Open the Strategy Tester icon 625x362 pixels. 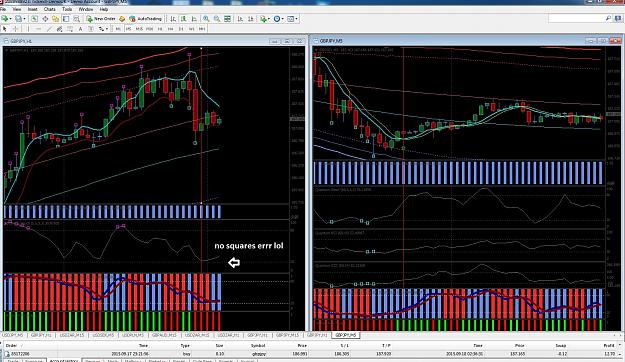coord(76,19)
